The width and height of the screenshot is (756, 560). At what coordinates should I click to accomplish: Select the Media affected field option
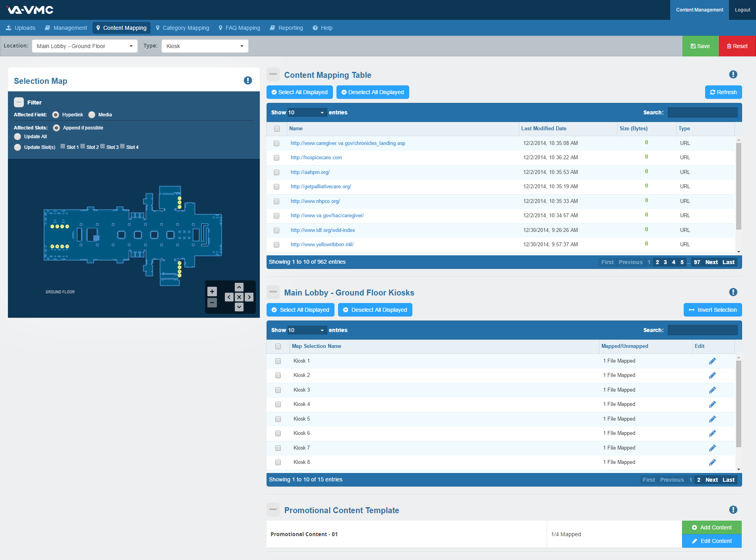point(92,115)
